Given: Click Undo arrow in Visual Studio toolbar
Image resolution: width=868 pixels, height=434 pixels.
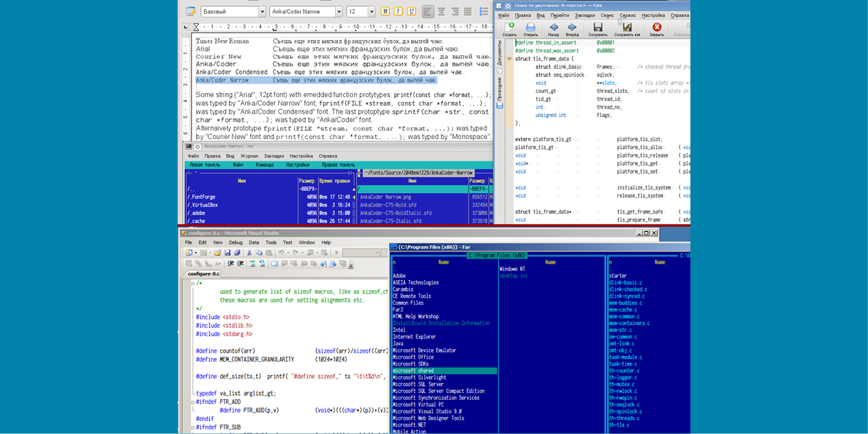Looking at the screenshot, I should [x=281, y=253].
